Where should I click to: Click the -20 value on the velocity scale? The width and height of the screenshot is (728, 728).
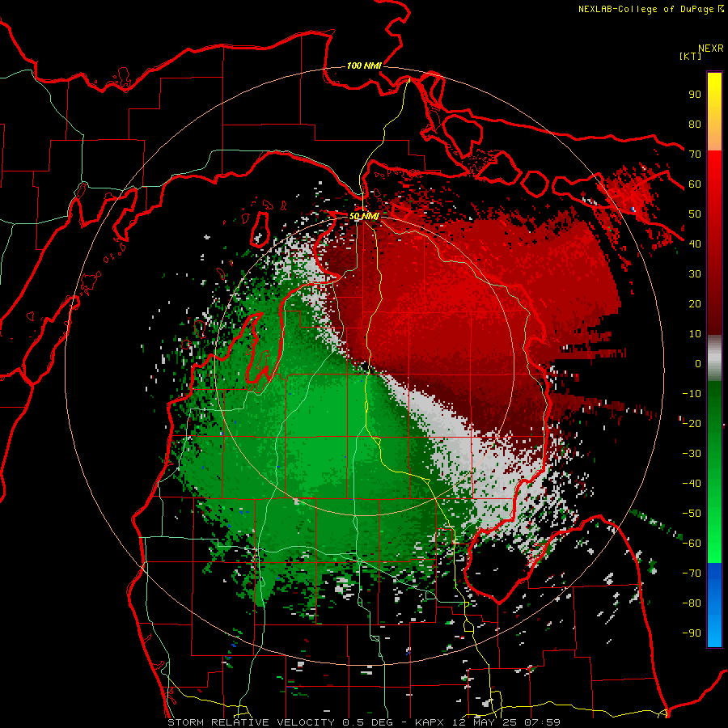[x=692, y=423]
